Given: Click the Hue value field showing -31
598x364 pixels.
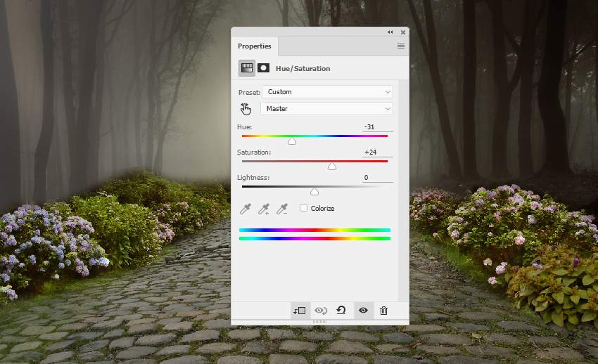Looking at the screenshot, I should (377, 126).
